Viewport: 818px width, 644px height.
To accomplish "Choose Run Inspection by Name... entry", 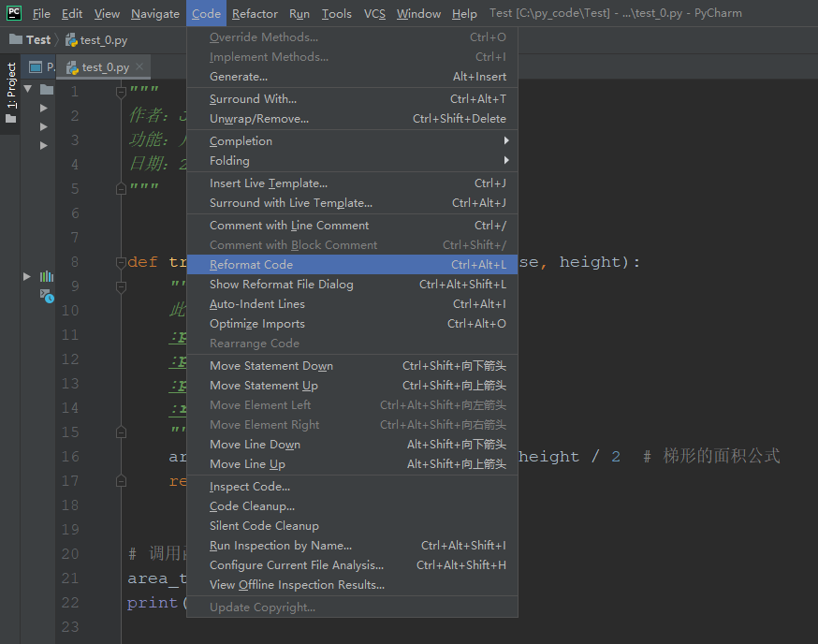I will coord(352,546).
